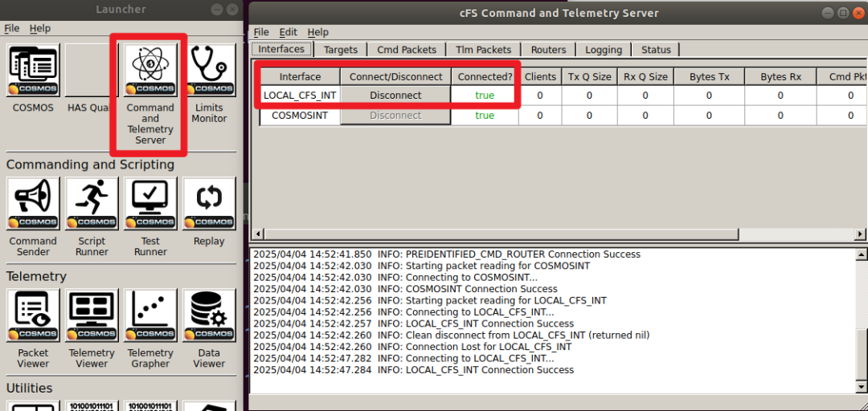Open Edit menu in cFS Server window
The image size is (868, 411).
click(x=288, y=32)
